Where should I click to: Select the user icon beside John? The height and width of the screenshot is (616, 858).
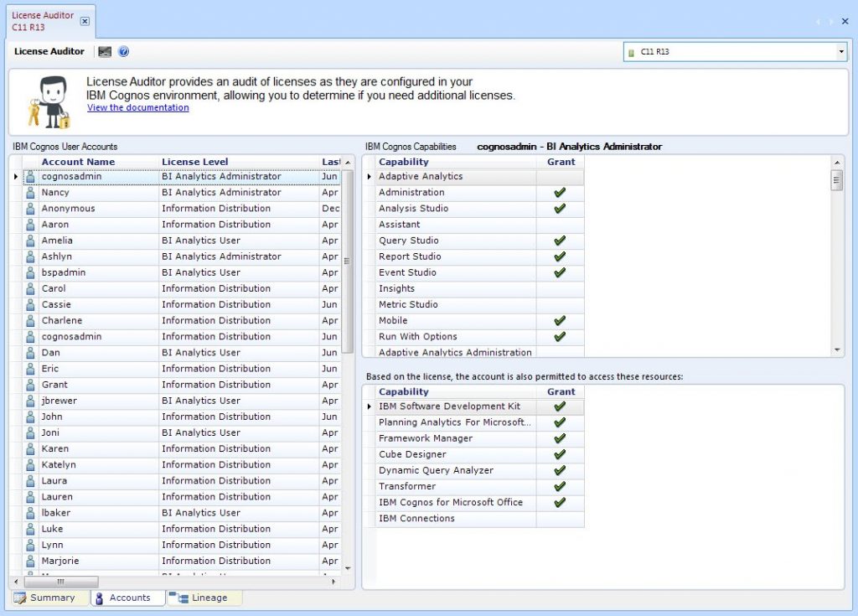[x=31, y=417]
